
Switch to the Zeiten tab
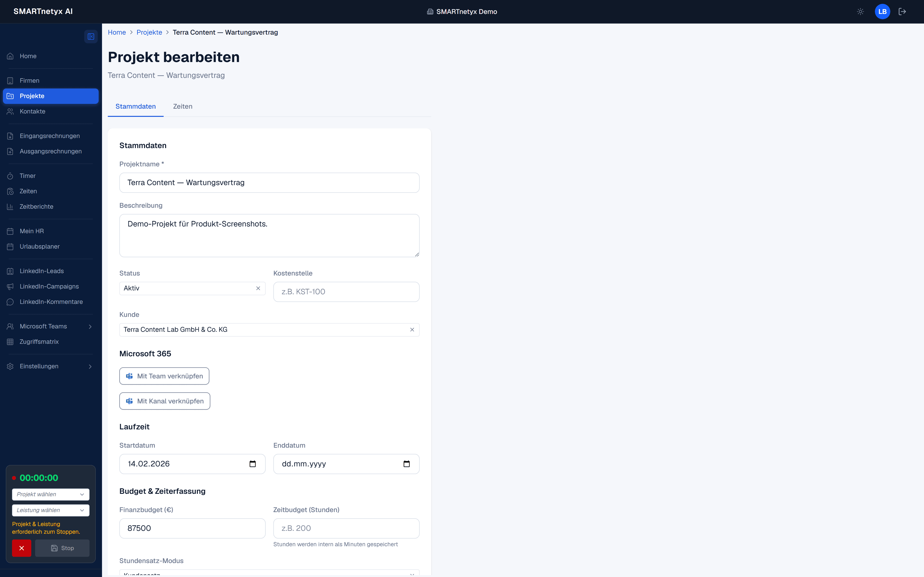coord(182,107)
